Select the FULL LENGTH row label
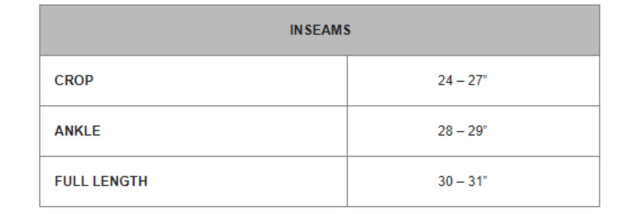This screenshot has width=644, height=214. click(x=101, y=181)
